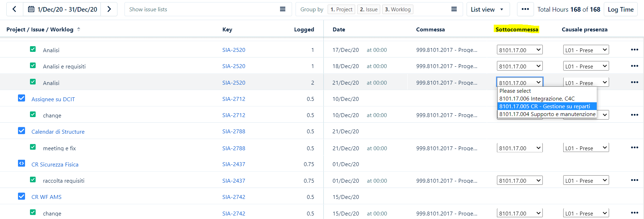Image resolution: width=644 pixels, height=219 pixels.
Task: Open the List view dropdown
Action: (x=487, y=9)
